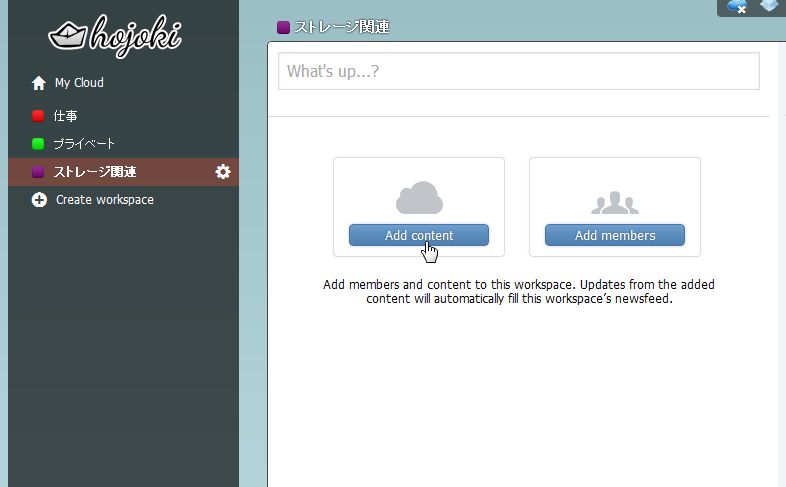Click the cloud icon with x at top right
This screenshot has width=786, height=487.
(737, 6)
